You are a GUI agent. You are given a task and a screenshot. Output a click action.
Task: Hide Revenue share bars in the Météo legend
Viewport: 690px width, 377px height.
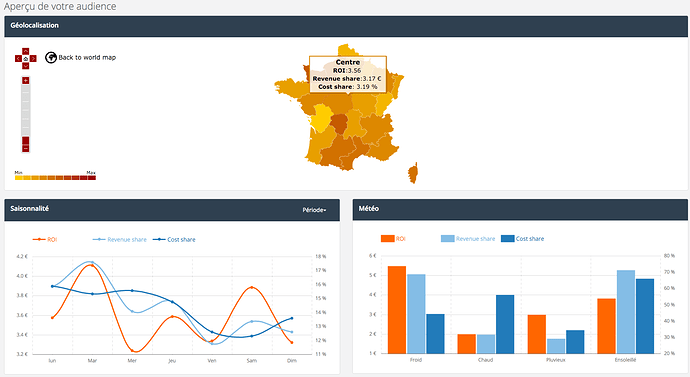[x=468, y=238]
